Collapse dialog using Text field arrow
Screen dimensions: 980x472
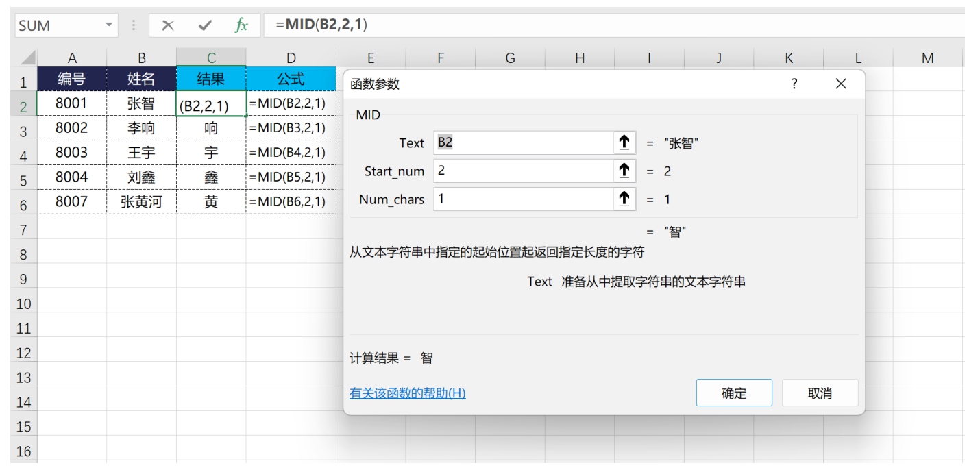point(624,142)
